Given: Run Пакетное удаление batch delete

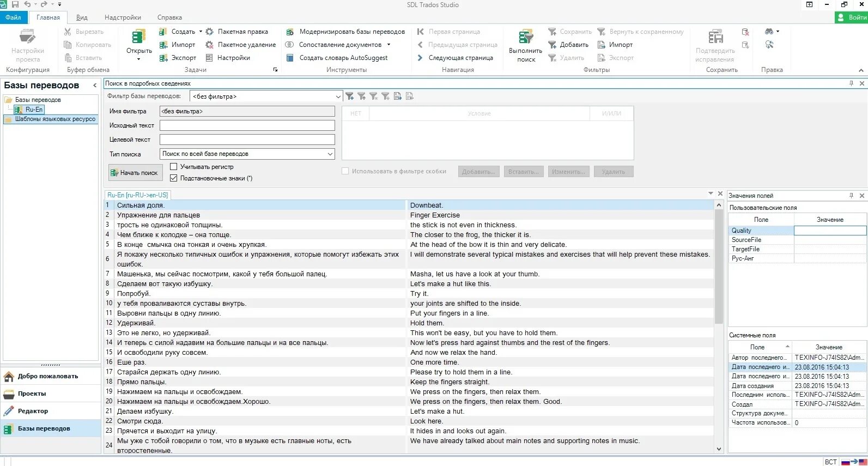Looking at the screenshot, I should pos(240,45).
